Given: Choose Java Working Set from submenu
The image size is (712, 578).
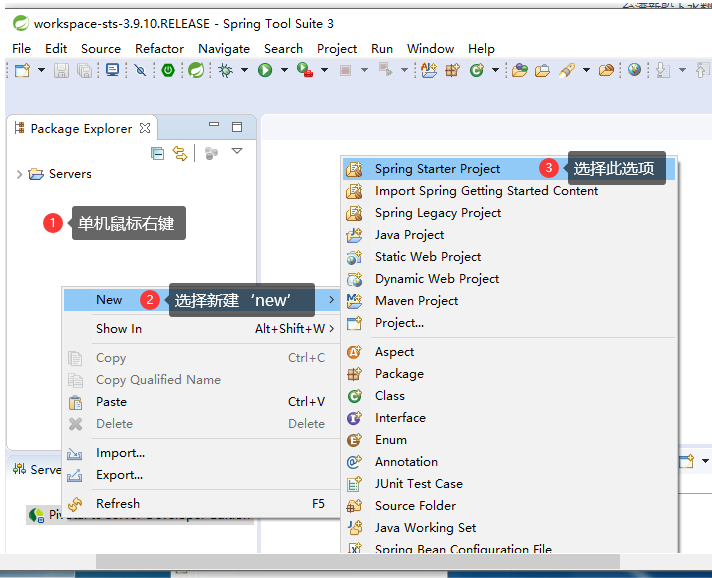Looking at the screenshot, I should click(509, 528).
